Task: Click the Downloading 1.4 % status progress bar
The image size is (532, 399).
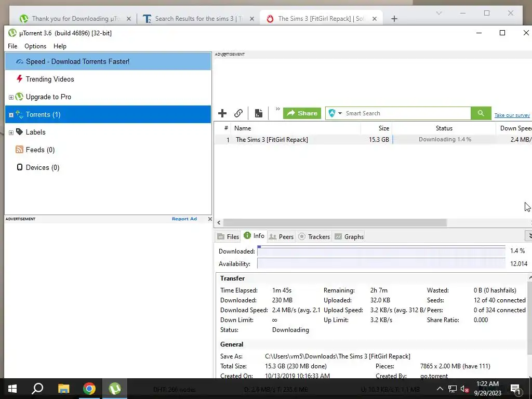Action: pyautogui.click(x=444, y=139)
